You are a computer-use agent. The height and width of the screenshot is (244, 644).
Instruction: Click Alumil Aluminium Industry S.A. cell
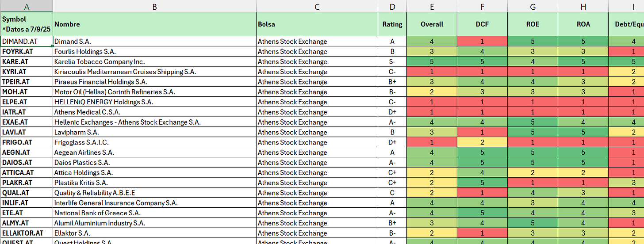[x=154, y=223]
